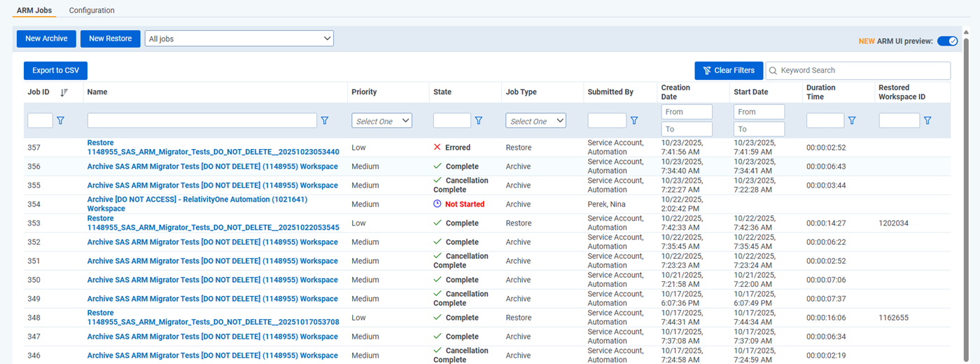Click the Job ID sort descending icon

64,92
